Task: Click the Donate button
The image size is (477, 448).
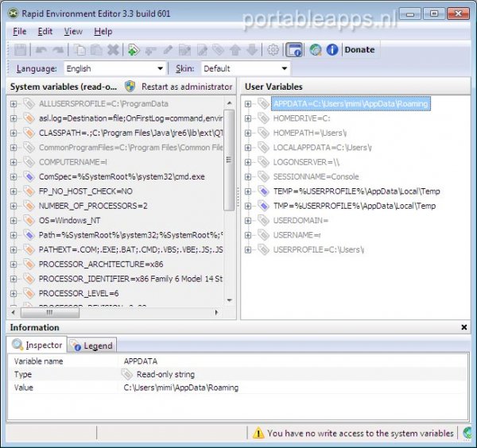Action: click(359, 50)
